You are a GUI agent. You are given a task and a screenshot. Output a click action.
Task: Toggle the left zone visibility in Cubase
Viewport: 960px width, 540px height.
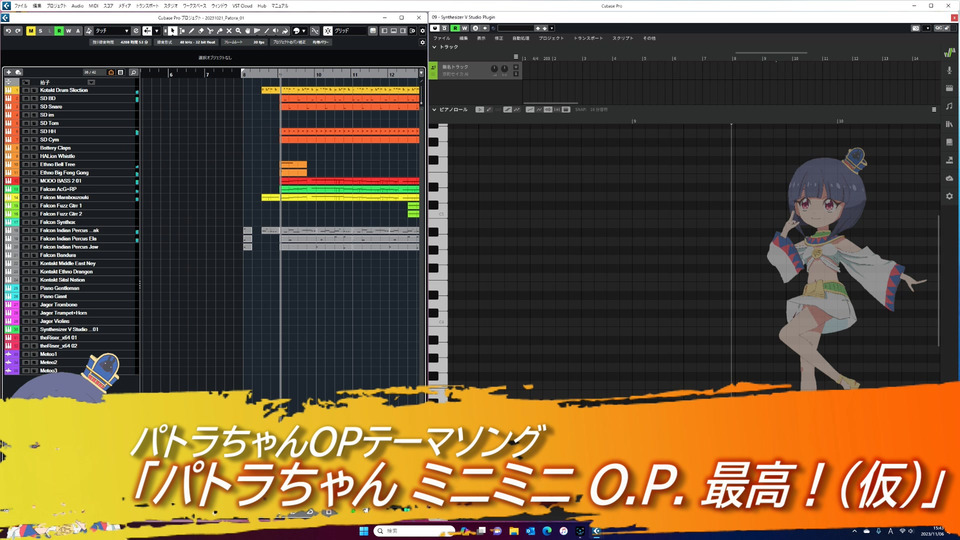tap(384, 31)
